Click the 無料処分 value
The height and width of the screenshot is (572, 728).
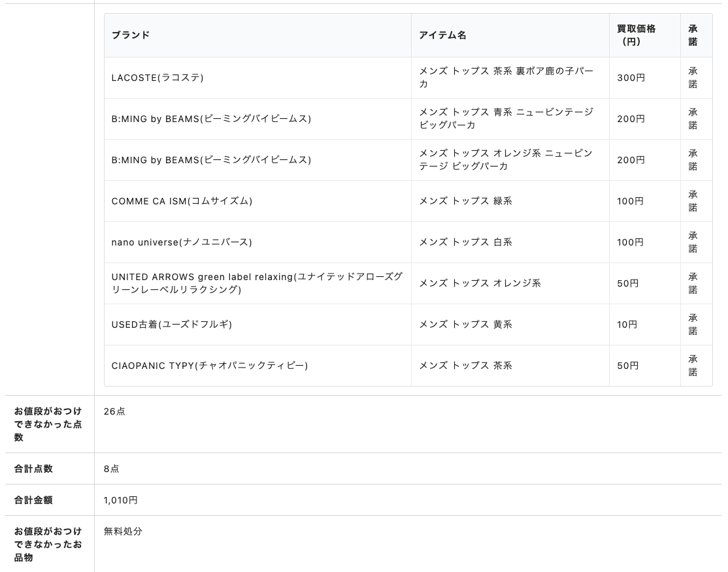pyautogui.click(x=123, y=532)
